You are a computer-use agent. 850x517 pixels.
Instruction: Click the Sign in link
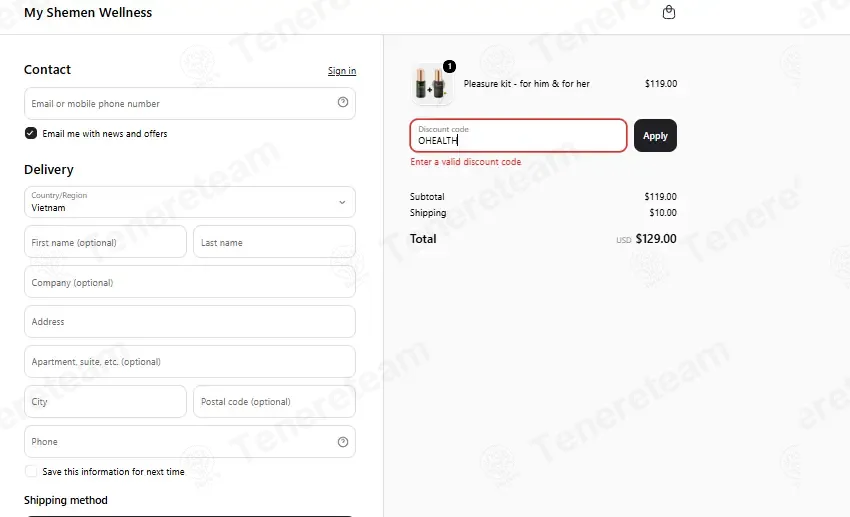[x=342, y=70]
